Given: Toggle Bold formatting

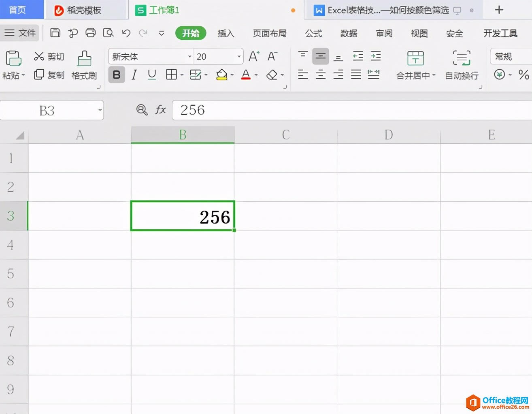Looking at the screenshot, I should coord(117,75).
